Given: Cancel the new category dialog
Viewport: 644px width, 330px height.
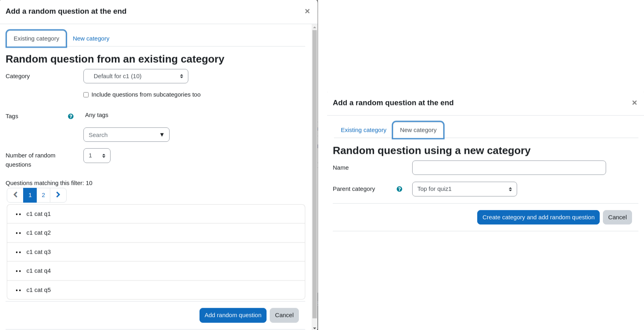Looking at the screenshot, I should [617, 217].
